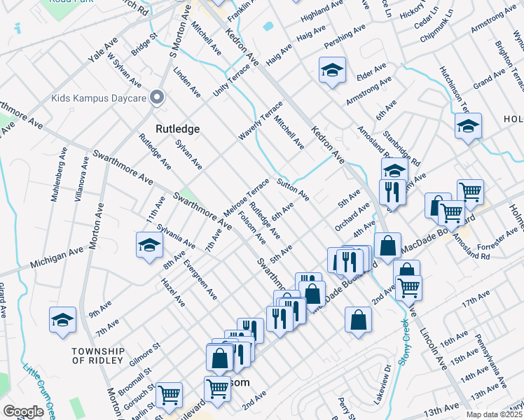The image size is (524, 420).
Task: Click the Highland Ave street label
Action: [x=322, y=11]
